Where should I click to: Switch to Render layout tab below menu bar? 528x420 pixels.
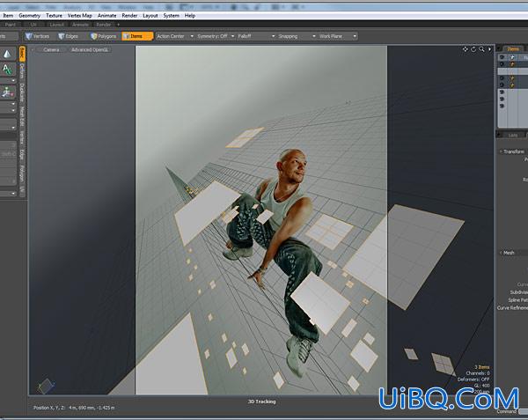[103, 25]
